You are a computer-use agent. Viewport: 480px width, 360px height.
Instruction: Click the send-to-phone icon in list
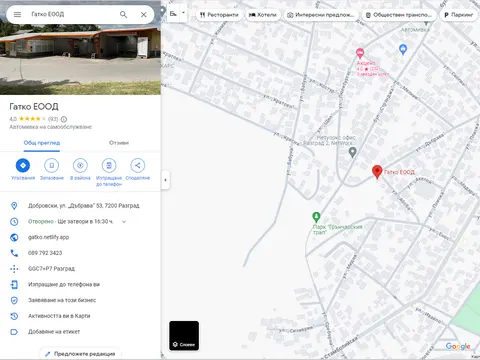tap(14, 284)
